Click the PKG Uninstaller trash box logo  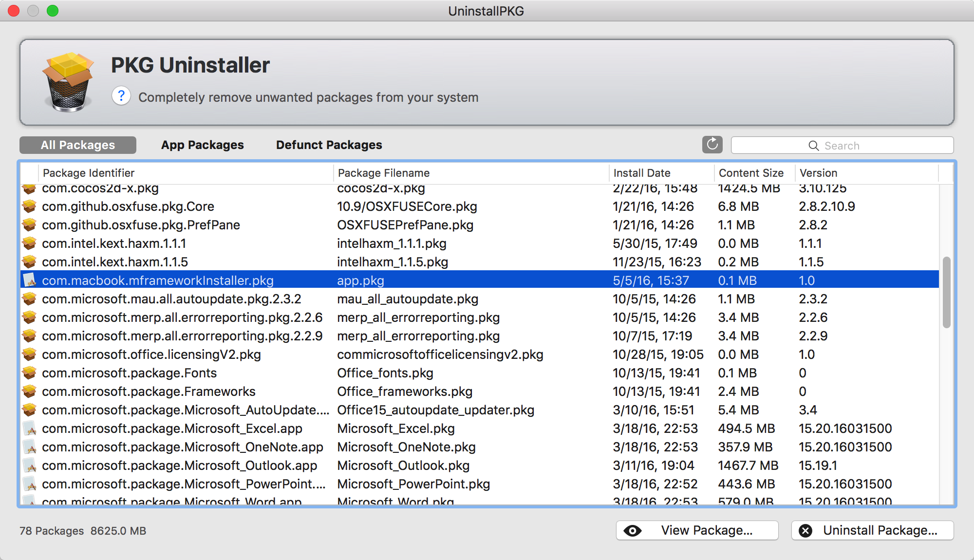pos(68,81)
